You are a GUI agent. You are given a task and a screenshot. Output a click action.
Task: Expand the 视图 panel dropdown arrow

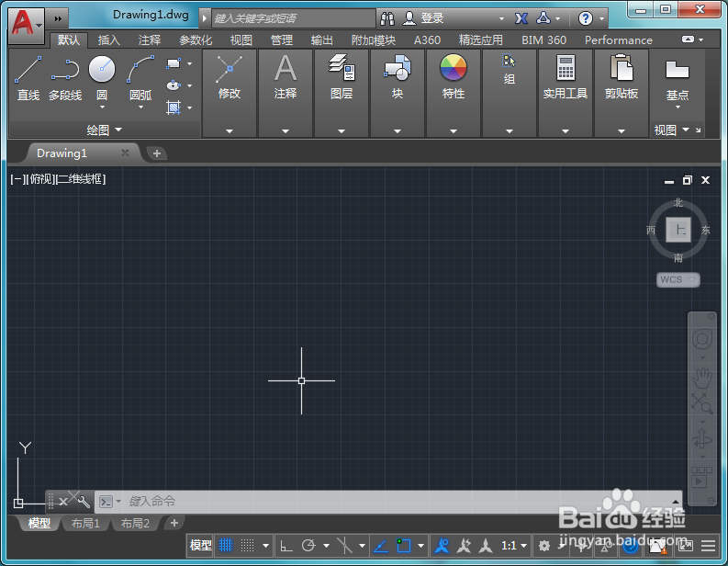click(686, 130)
